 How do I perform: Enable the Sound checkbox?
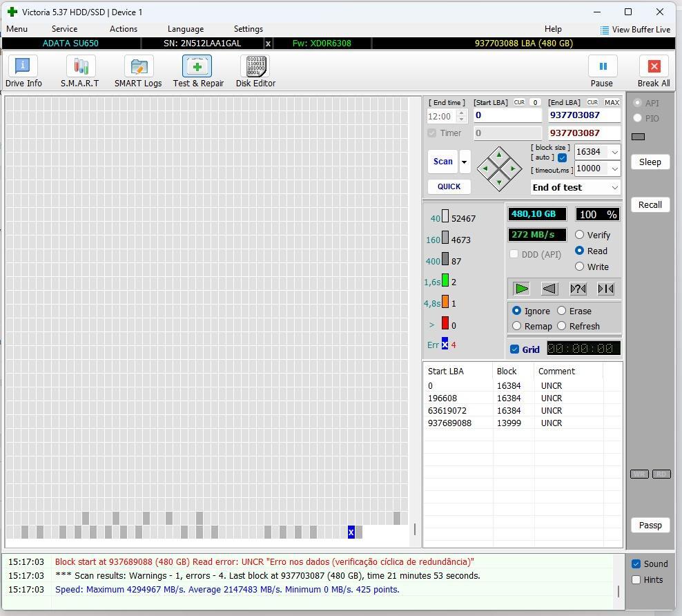636,564
